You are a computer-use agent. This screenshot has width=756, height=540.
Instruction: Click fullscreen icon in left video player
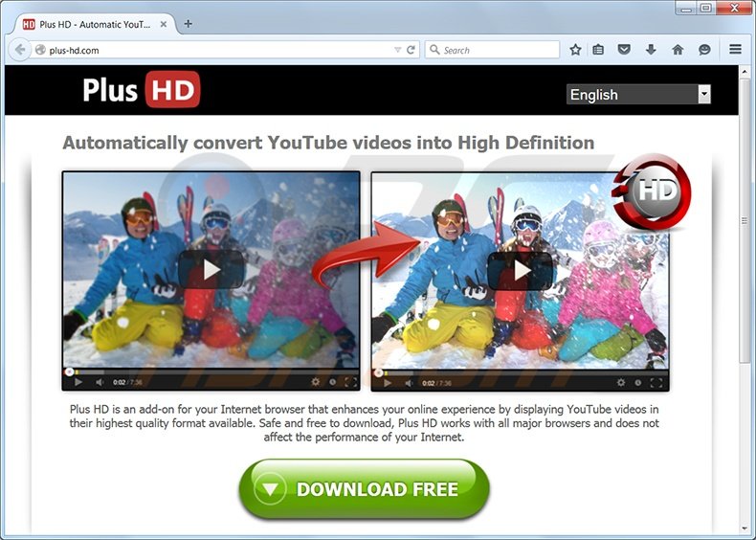pos(350,383)
